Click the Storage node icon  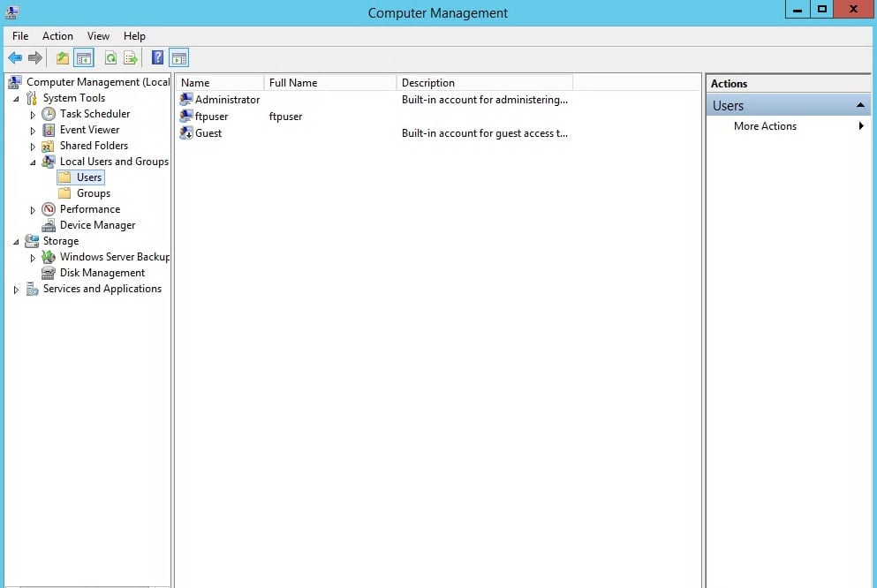32,241
